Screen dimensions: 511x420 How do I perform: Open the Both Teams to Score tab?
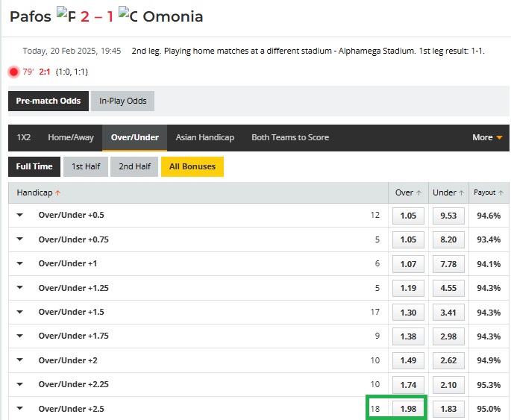pyautogui.click(x=290, y=137)
